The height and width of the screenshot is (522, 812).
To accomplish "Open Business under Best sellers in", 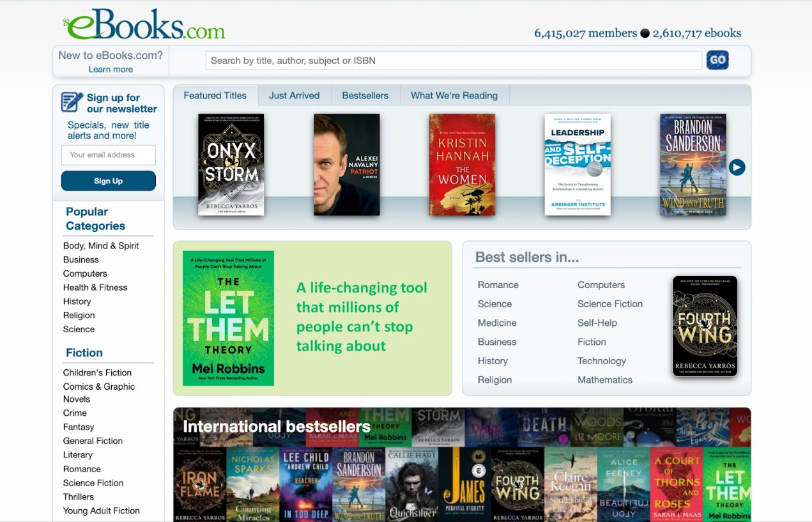I will [x=497, y=342].
